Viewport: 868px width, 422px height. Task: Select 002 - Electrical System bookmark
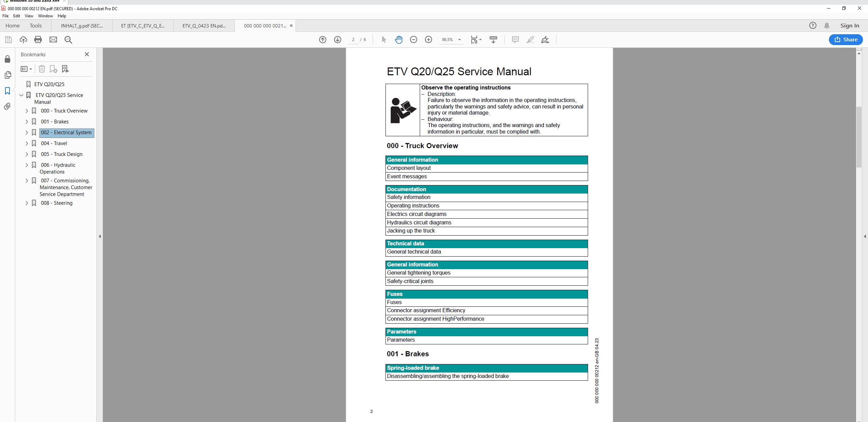tap(67, 133)
